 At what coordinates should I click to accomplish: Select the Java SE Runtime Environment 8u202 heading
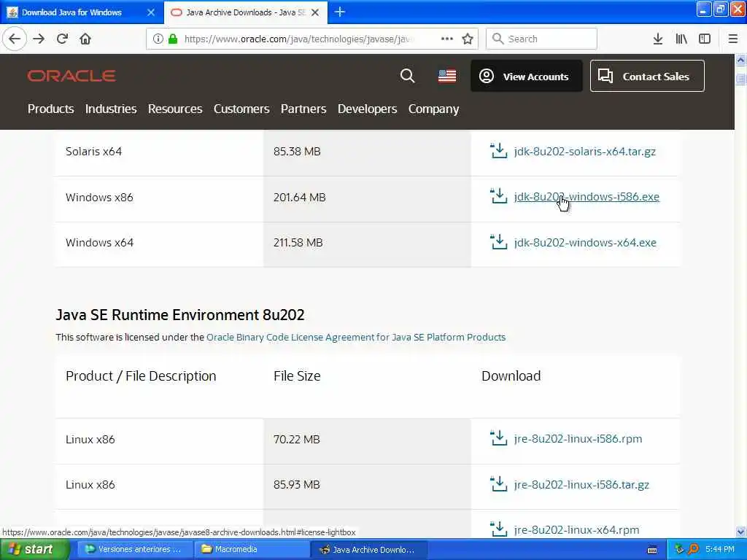click(x=180, y=315)
